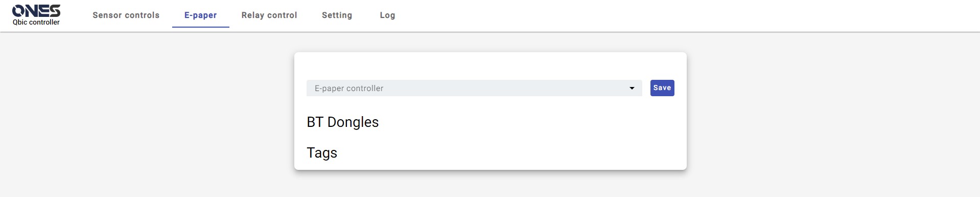Viewport: 980px width, 197px height.
Task: View the Log tab
Action: pyautogui.click(x=387, y=15)
